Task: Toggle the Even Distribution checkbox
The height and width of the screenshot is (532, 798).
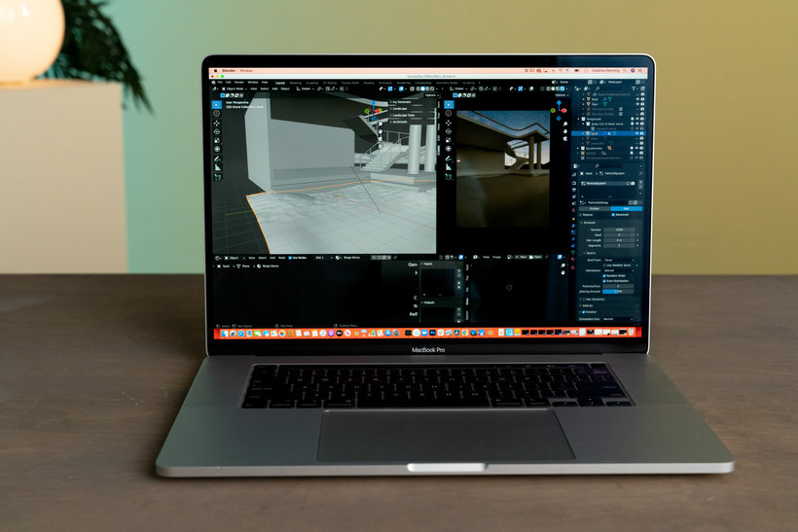Action: 604,281
